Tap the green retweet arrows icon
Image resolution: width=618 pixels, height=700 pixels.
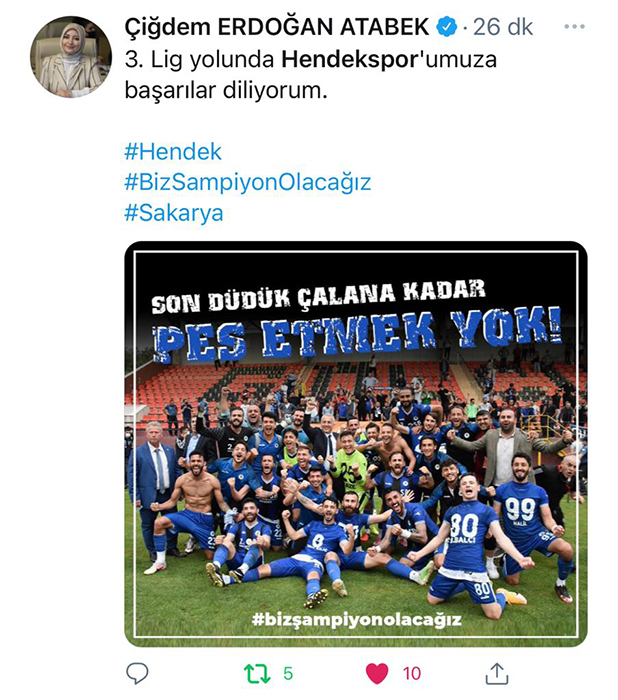(x=257, y=674)
